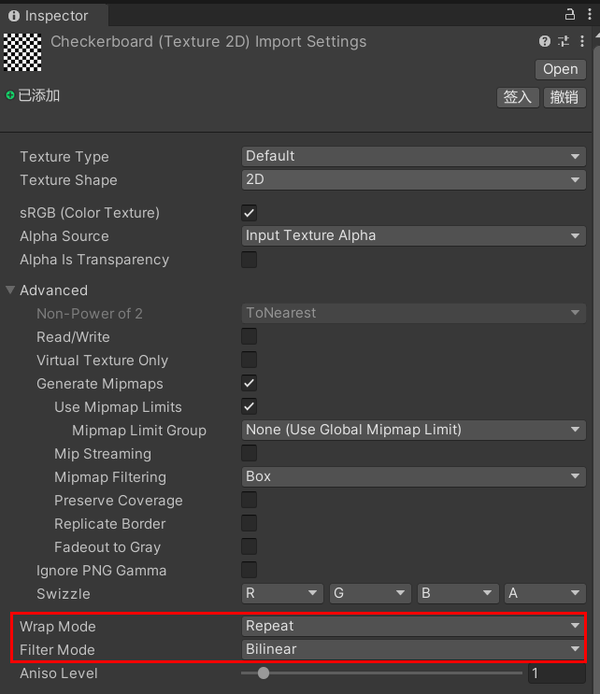Click the Aniso Level slider handle
The height and width of the screenshot is (694, 600).
pyautogui.click(x=263, y=674)
